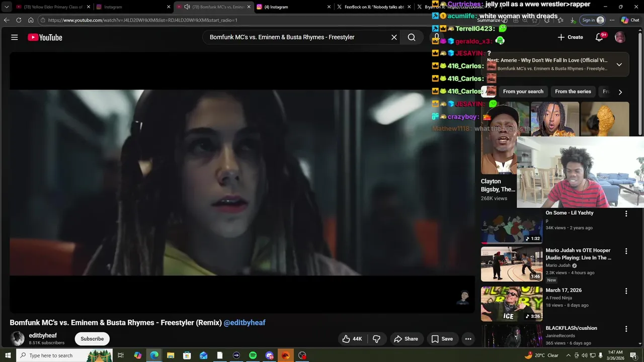The width and height of the screenshot is (644, 362).
Task: Share the Freestyler remix video
Action: (x=406, y=339)
